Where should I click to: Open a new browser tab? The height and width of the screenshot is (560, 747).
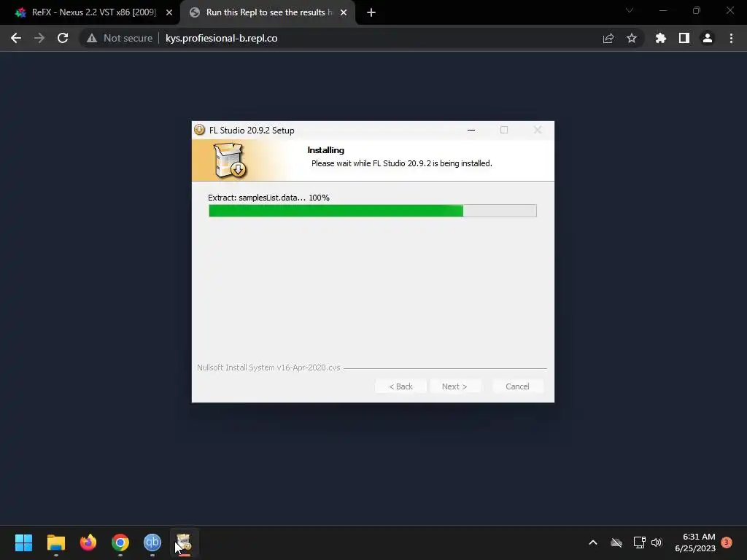pos(371,12)
